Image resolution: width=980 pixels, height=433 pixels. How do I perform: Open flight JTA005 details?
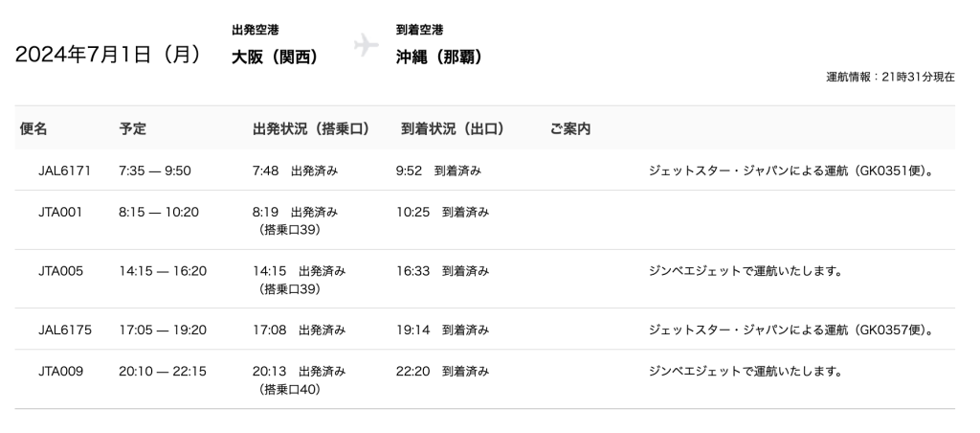point(60,271)
